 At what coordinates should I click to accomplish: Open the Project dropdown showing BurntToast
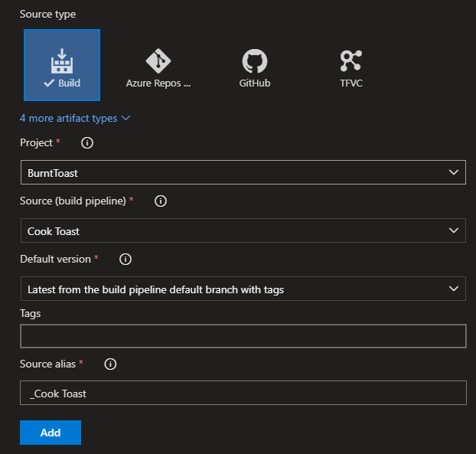pos(243,172)
